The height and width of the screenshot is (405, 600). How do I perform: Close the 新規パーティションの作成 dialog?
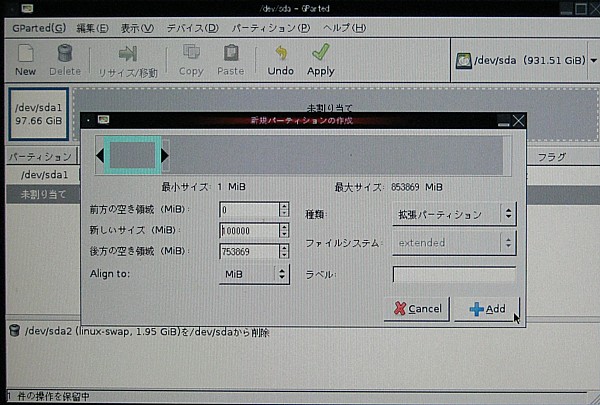coord(518,121)
